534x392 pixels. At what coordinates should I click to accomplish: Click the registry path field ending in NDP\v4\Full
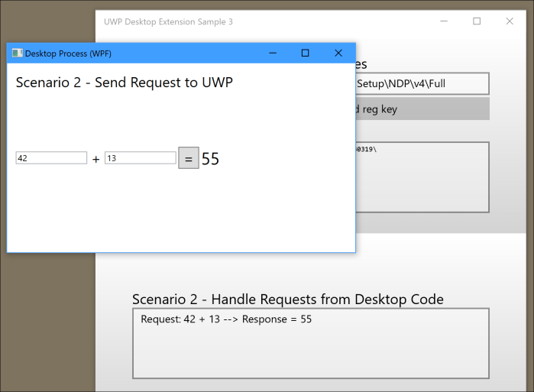click(422, 83)
